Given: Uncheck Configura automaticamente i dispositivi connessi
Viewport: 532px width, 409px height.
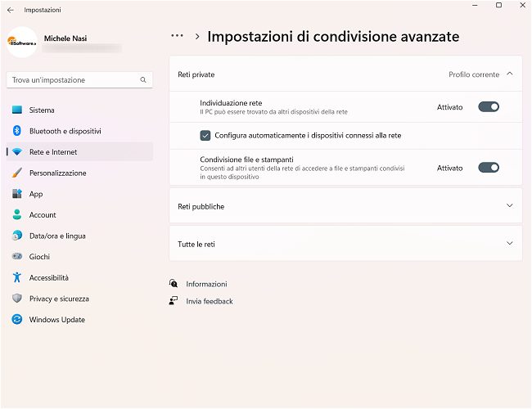Looking at the screenshot, I should [205, 135].
